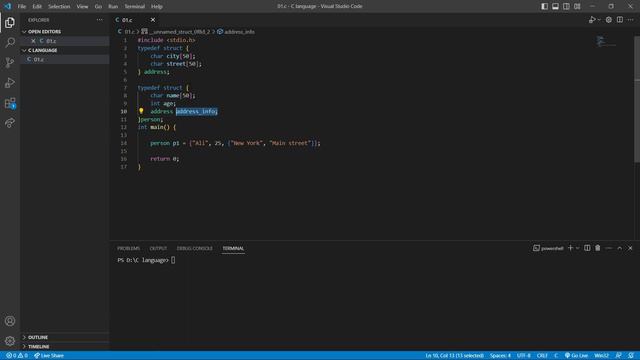Open the Source Control view
This screenshot has height=360, width=640.
10,62
